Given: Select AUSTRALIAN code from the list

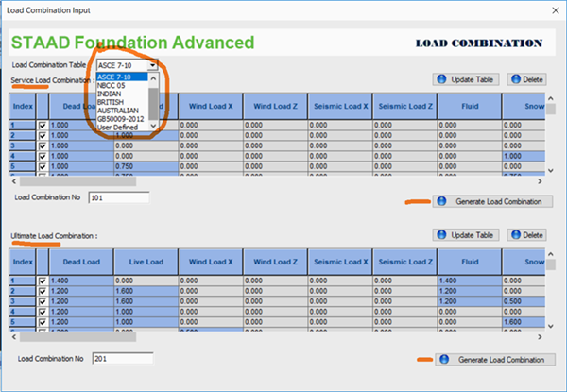Looking at the screenshot, I should coord(122,111).
